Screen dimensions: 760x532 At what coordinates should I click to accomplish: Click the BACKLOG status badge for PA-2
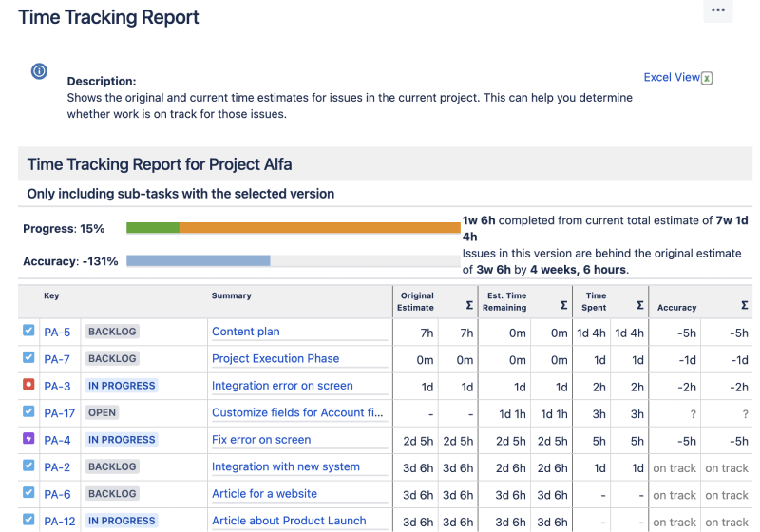point(112,467)
